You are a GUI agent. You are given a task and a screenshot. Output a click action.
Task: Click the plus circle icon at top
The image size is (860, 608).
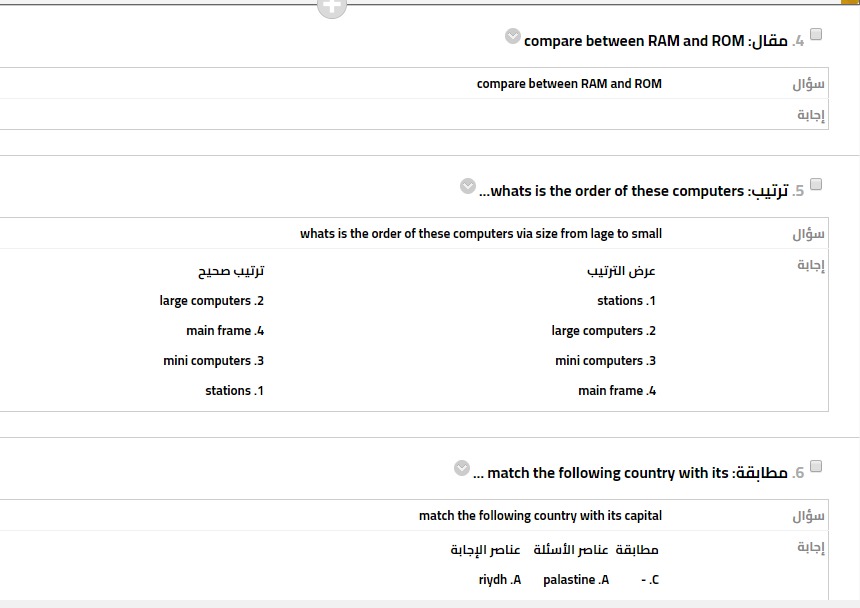[x=332, y=6]
